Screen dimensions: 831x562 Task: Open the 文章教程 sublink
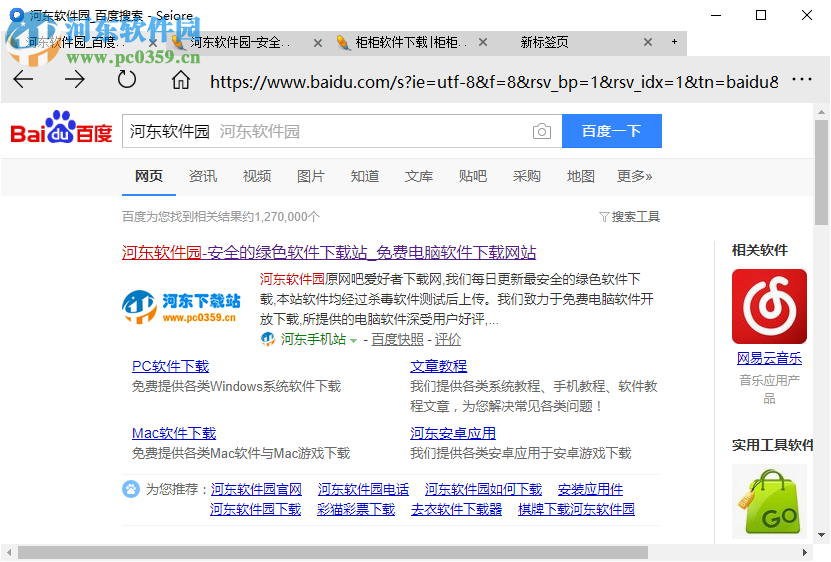pyautogui.click(x=438, y=366)
